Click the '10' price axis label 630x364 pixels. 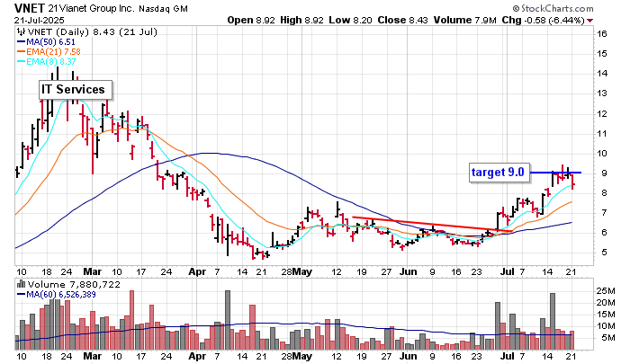pos(601,154)
